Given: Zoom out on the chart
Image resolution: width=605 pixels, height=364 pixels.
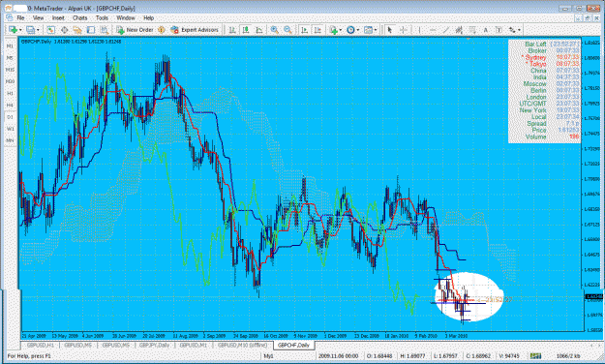Looking at the screenshot, I should click(x=287, y=30).
